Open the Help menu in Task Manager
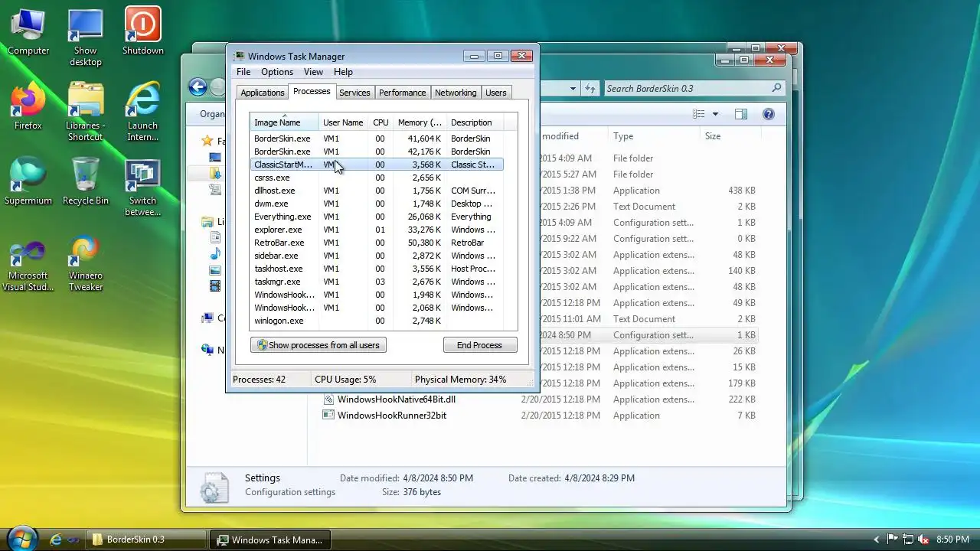This screenshot has width=980, height=551. [x=343, y=72]
